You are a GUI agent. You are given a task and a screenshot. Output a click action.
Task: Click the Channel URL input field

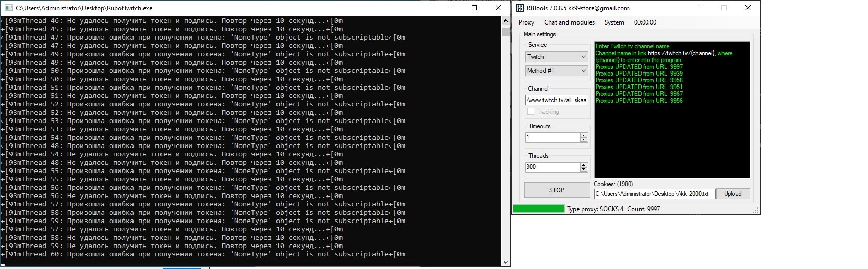556,100
